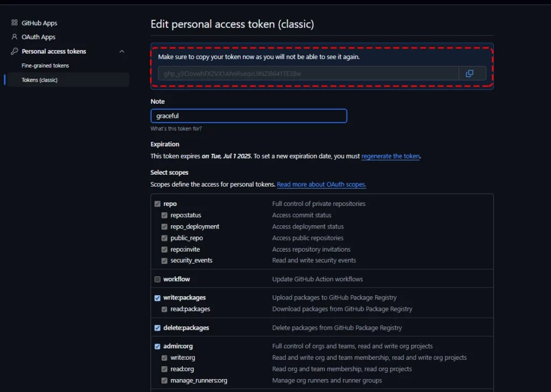Viewport: 551px width, 392px height.
Task: Uncheck the admin:org scope
Action: (158, 346)
